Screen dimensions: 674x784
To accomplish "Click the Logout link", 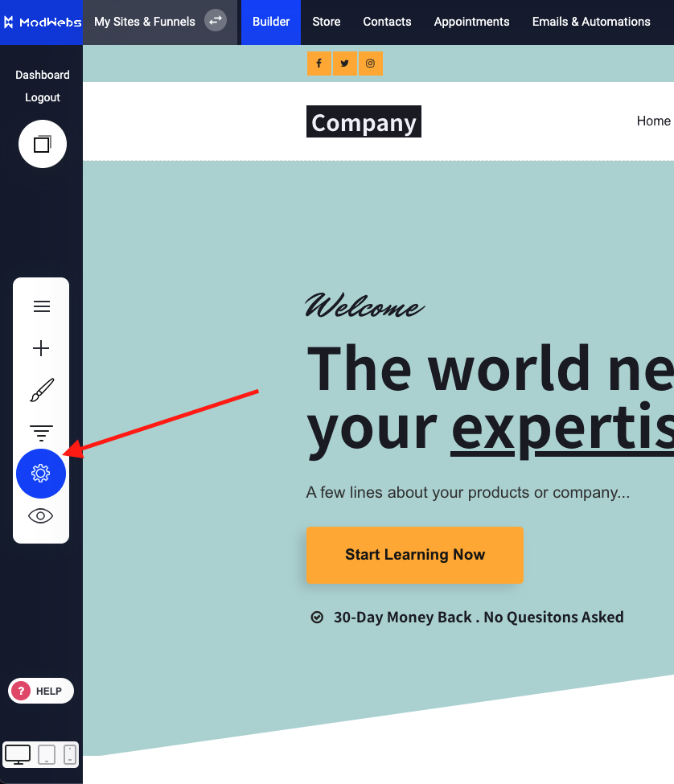I will [43, 97].
